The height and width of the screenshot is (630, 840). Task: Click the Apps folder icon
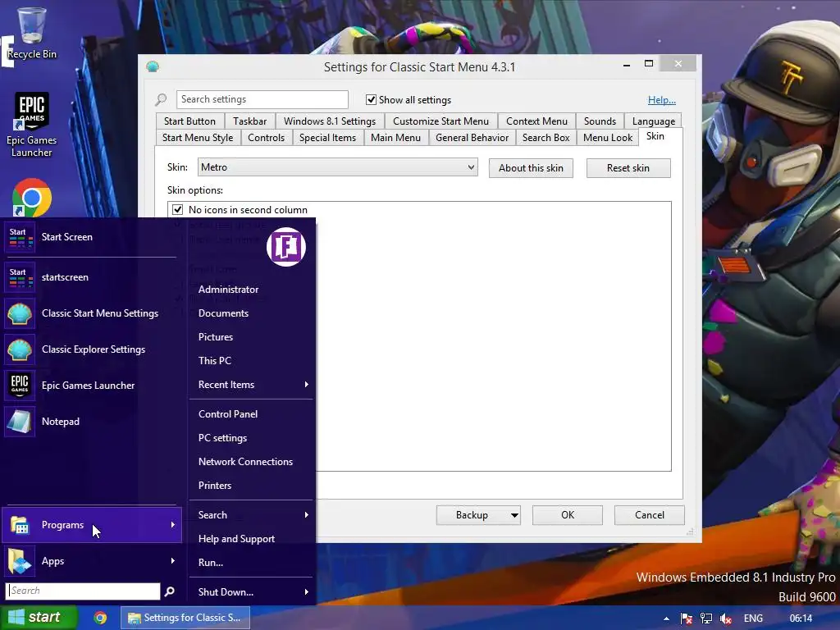[x=20, y=561]
